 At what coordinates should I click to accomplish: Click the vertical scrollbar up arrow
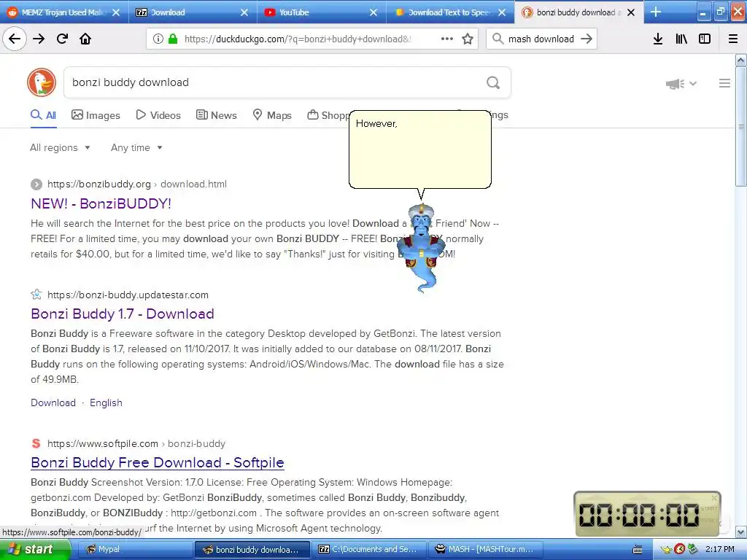point(740,60)
